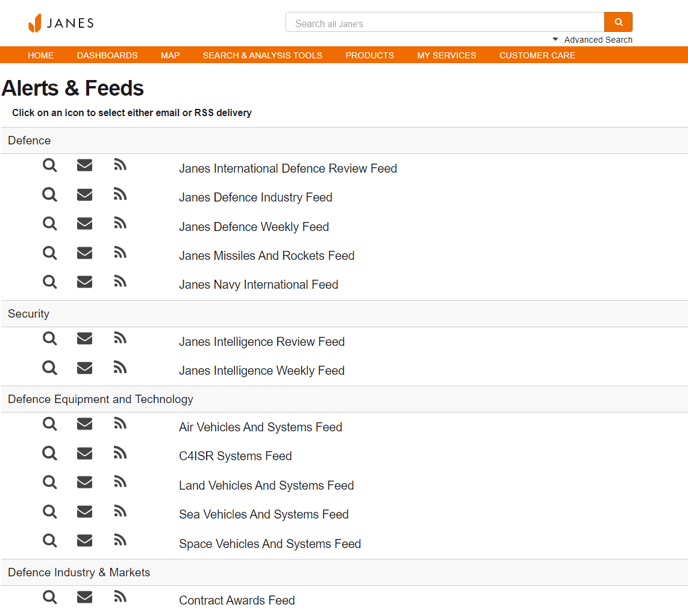Click Space Vehicles And Systems Feed text

coord(270,544)
